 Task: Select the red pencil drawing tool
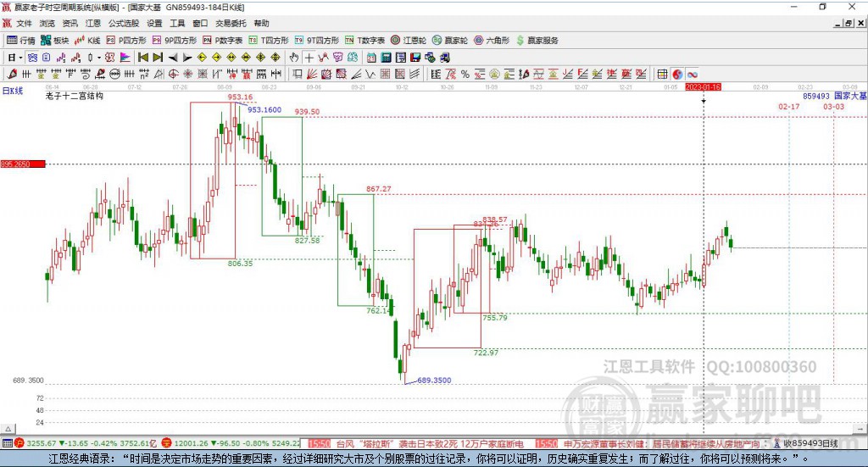point(12,74)
